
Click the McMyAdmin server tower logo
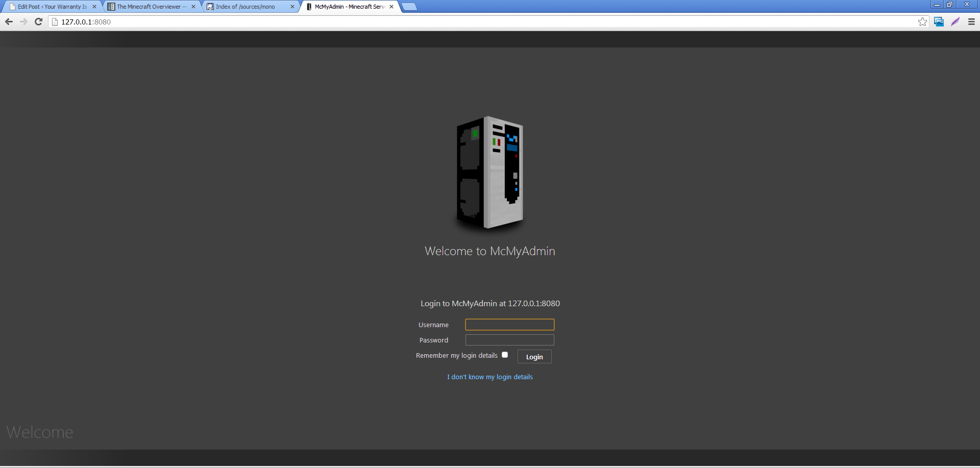(489, 173)
